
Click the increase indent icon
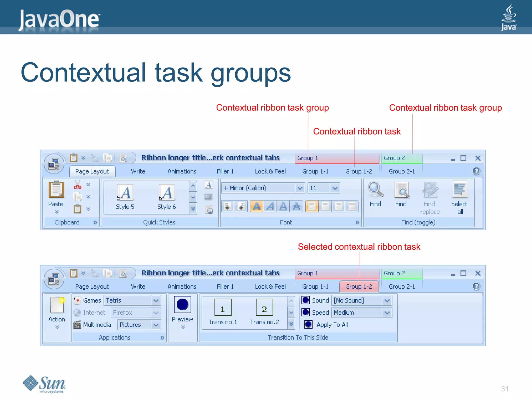coord(241,207)
